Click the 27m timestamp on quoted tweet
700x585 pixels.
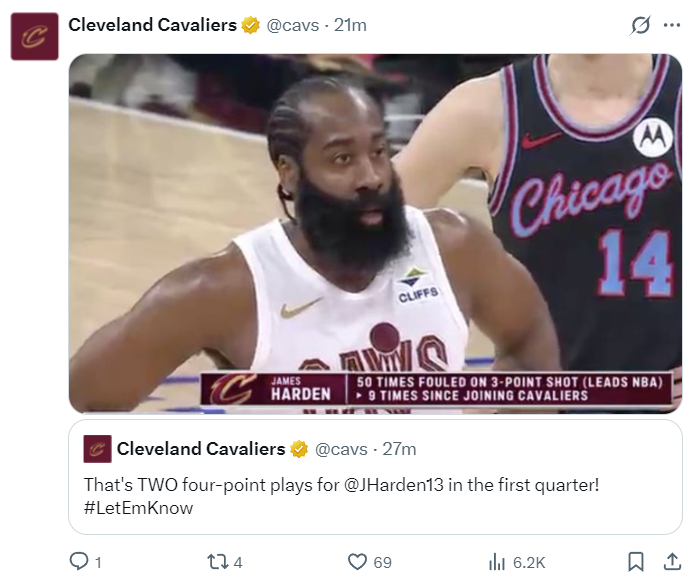click(x=400, y=449)
